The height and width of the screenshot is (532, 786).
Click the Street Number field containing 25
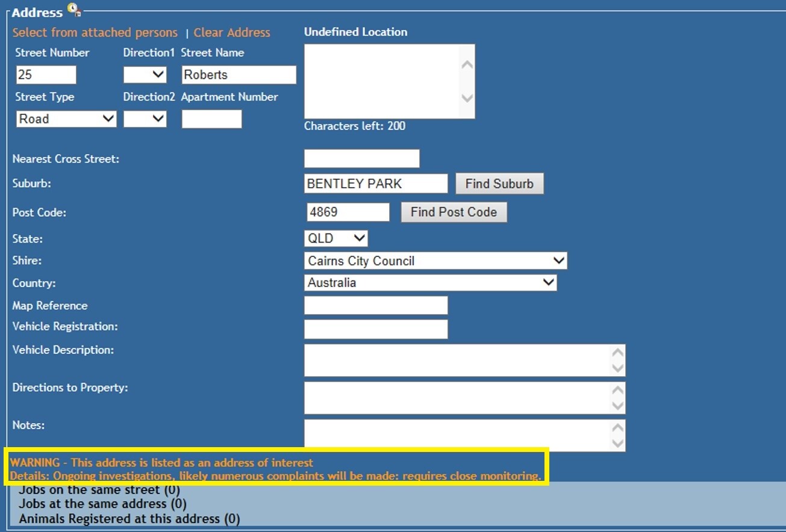tap(46, 75)
